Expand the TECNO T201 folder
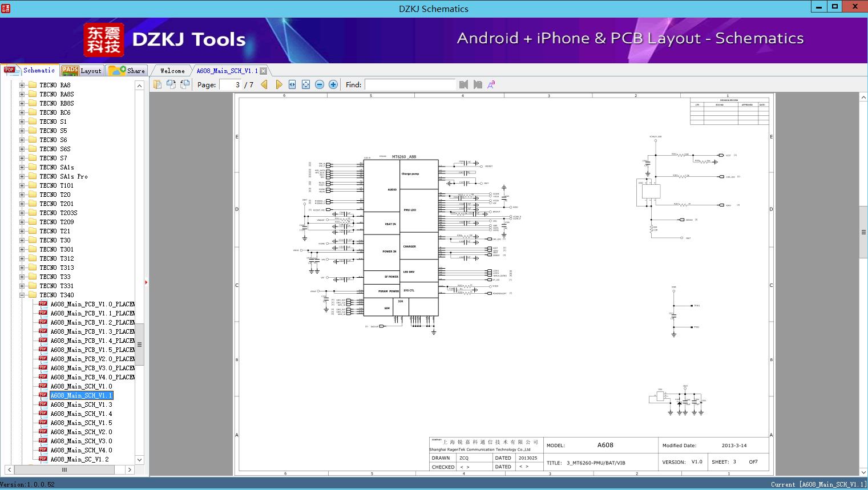This screenshot has height=490, width=868. coord(22,204)
